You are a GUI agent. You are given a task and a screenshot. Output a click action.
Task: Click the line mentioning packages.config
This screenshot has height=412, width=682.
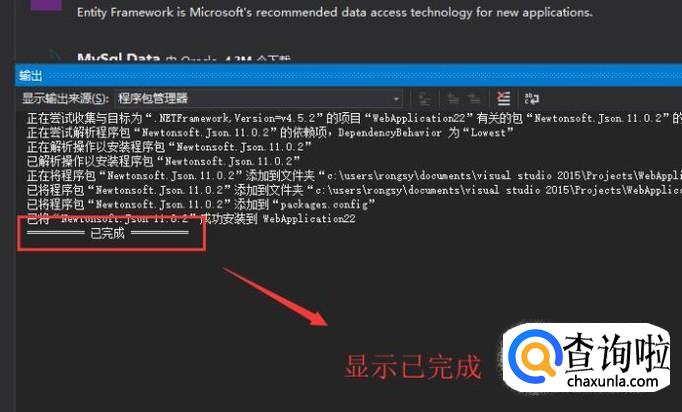201,204
